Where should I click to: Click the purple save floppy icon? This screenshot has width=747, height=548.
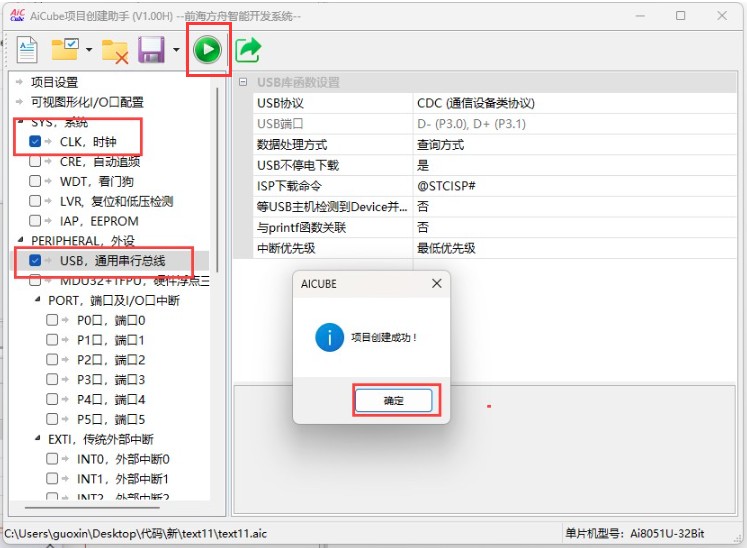(151, 50)
